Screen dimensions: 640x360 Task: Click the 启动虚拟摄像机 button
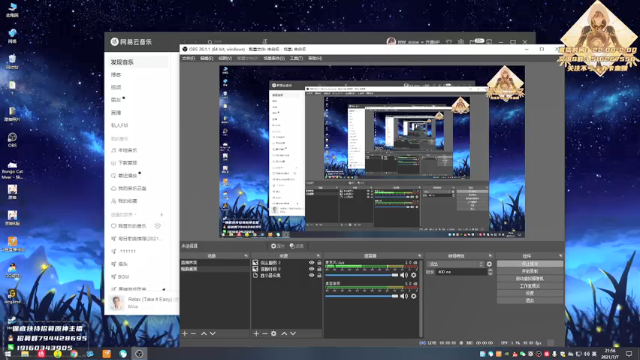tap(530, 278)
